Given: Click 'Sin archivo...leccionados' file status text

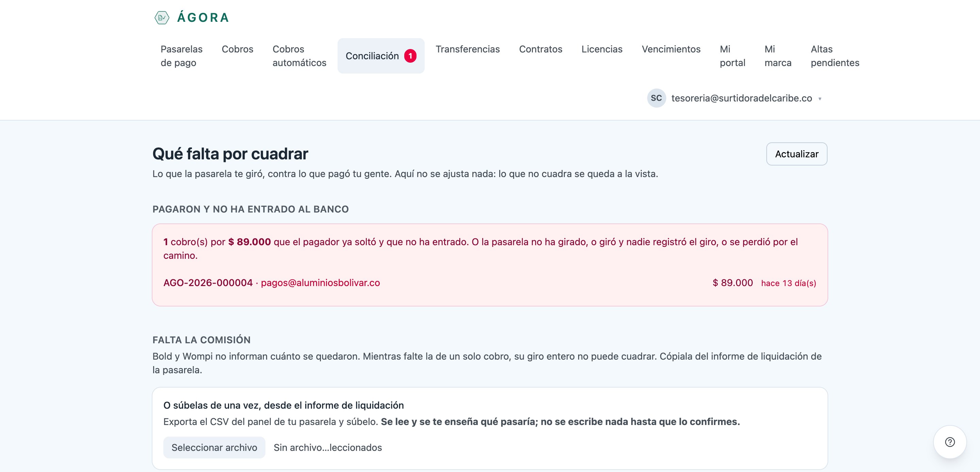Looking at the screenshot, I should tap(328, 447).
